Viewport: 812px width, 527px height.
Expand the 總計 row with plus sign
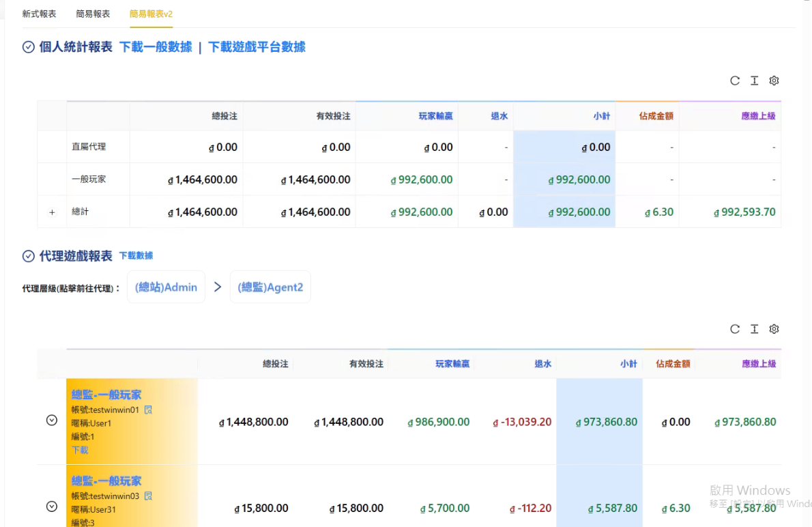52,212
